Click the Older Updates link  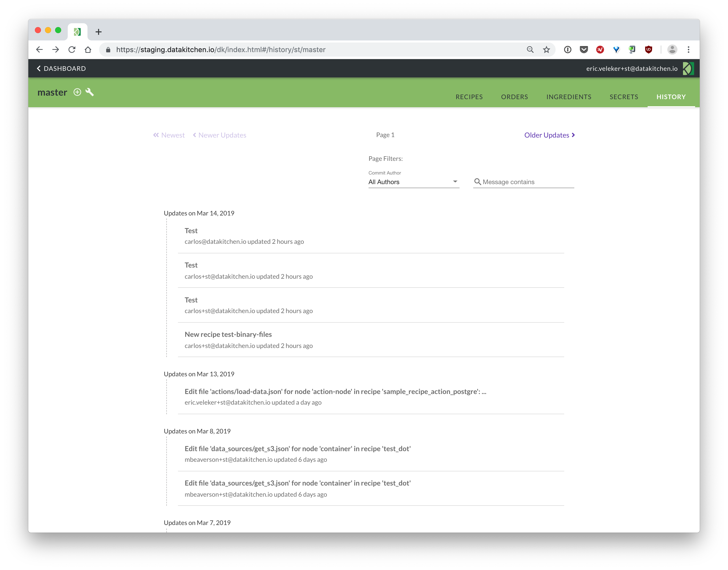(x=549, y=135)
